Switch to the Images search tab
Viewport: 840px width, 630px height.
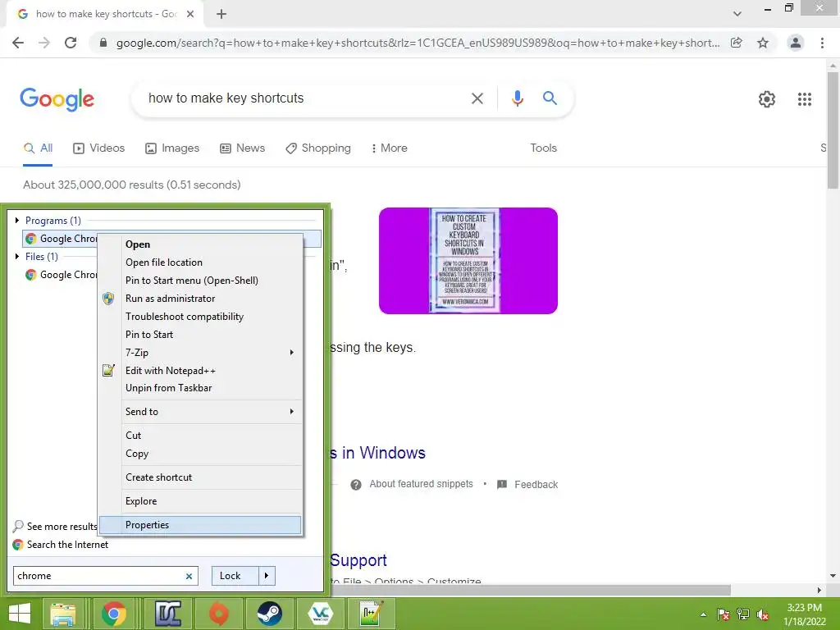pos(172,148)
